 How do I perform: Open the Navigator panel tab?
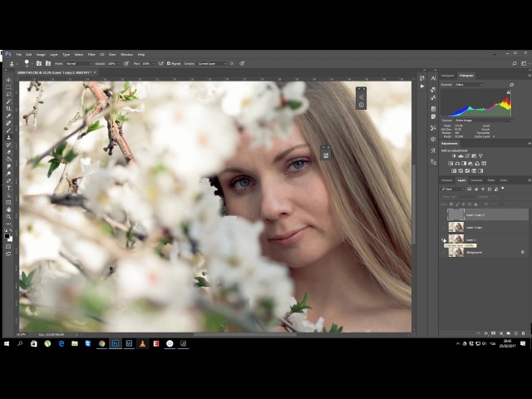(448, 76)
